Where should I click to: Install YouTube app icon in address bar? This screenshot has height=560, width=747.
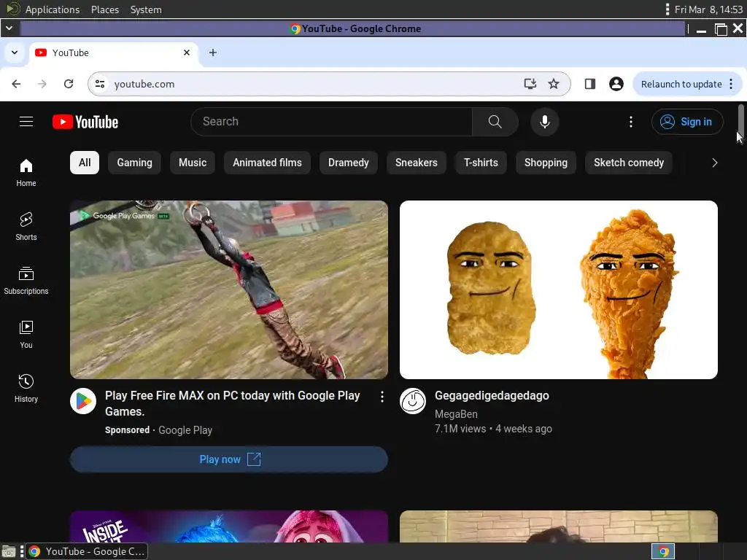point(530,84)
